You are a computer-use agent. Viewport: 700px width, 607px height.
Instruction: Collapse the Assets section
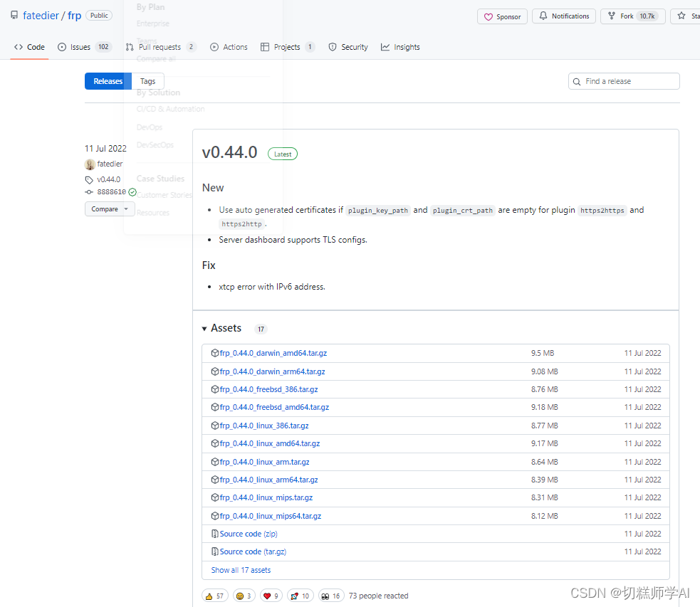(222, 328)
